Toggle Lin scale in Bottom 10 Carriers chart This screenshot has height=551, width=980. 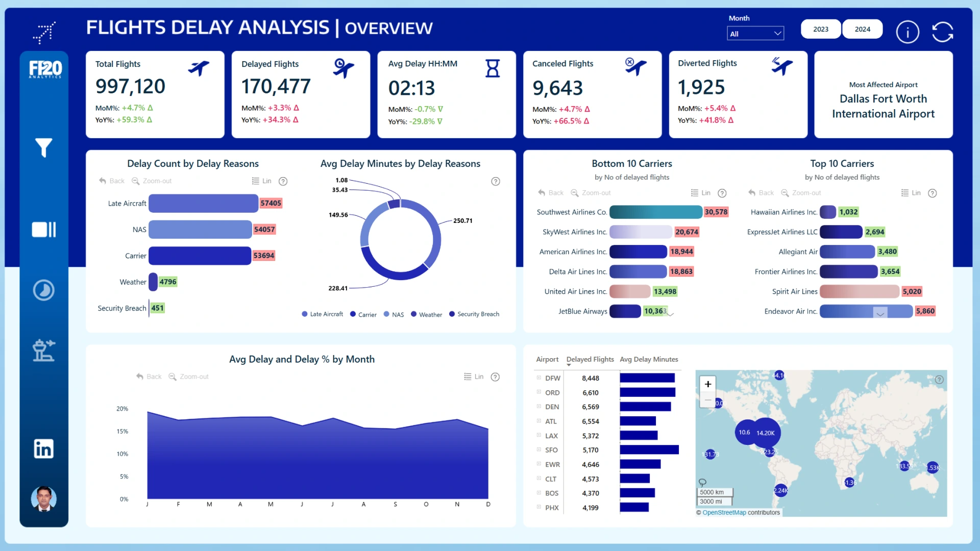coord(701,193)
